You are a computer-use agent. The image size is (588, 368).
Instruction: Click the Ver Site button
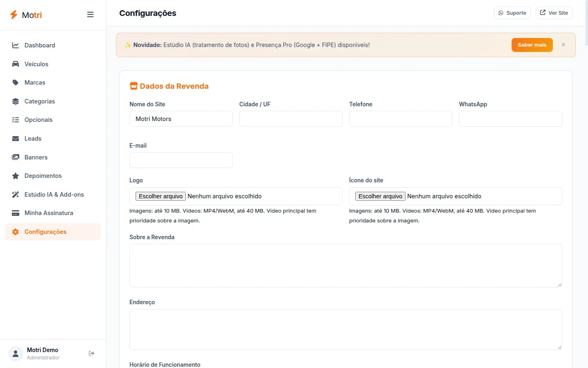pos(554,13)
